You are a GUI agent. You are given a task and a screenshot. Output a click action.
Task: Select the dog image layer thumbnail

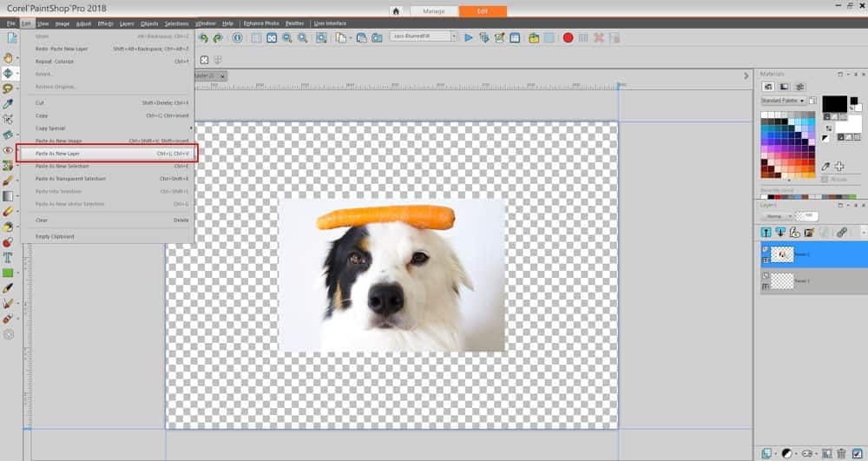click(x=783, y=254)
